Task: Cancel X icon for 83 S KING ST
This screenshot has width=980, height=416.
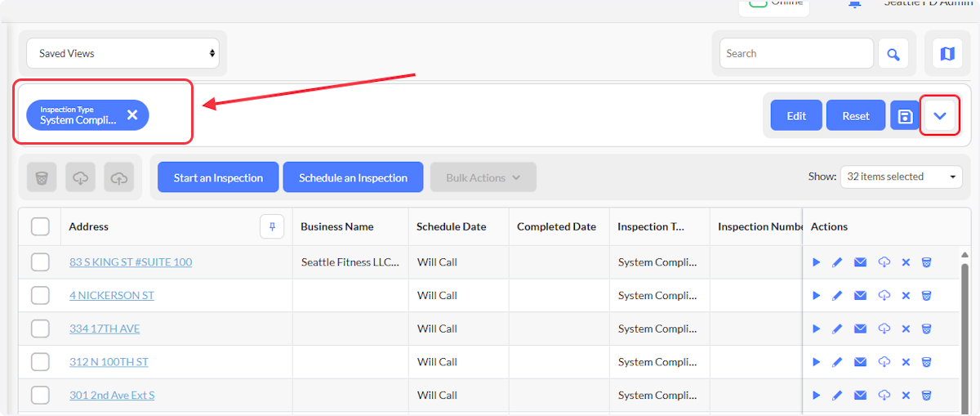Action: click(x=906, y=262)
